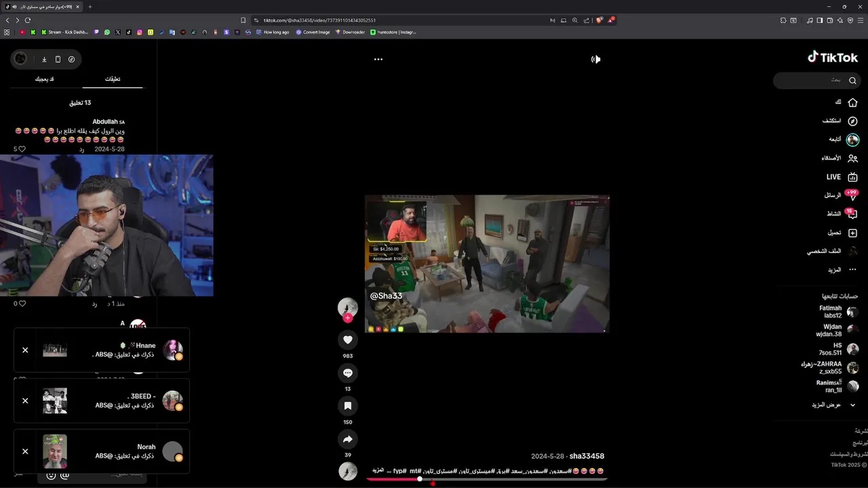Open Ranim followed account

837,386
